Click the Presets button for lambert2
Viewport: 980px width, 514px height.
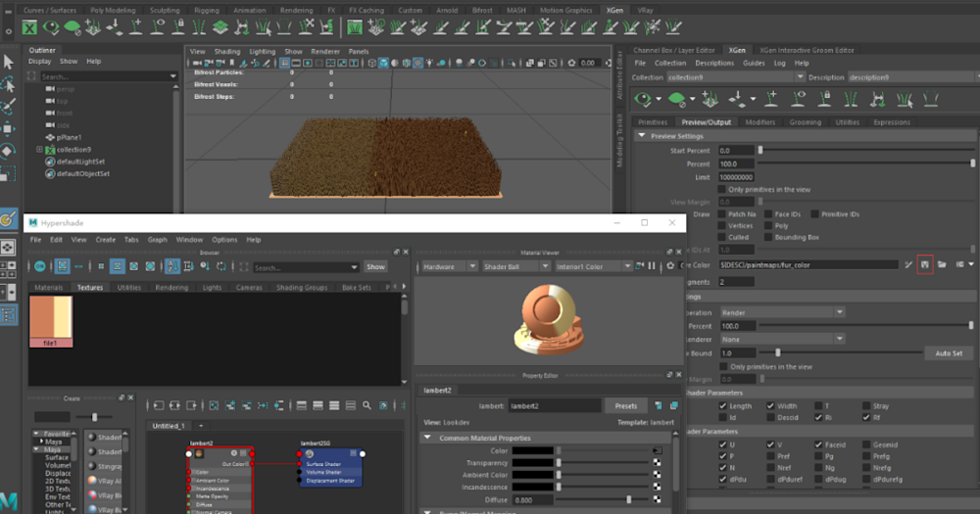[x=625, y=405]
